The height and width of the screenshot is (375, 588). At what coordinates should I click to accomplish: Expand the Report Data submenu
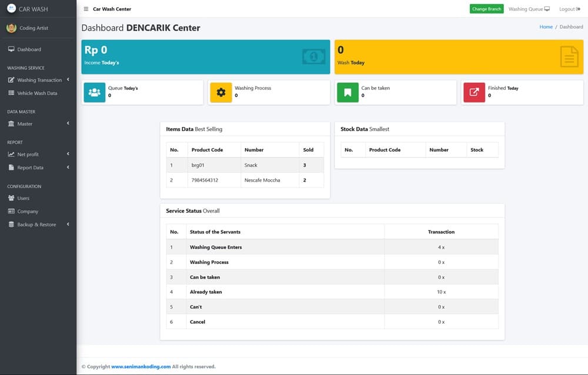[38, 168]
